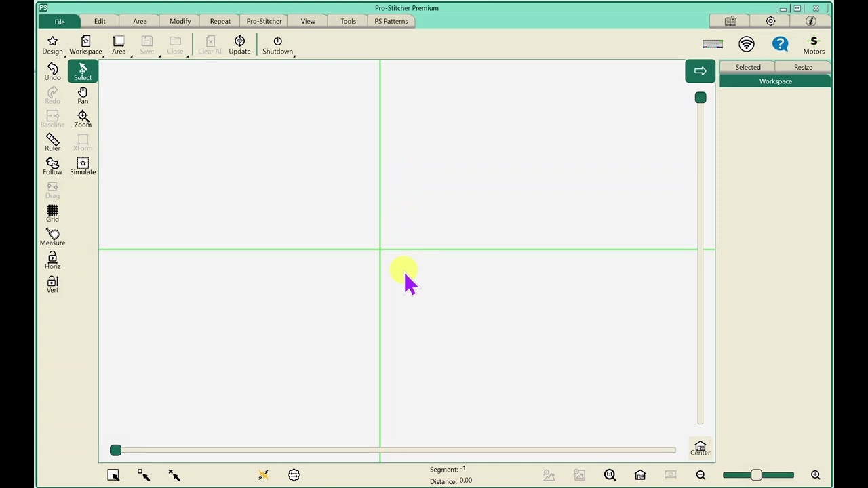This screenshot has height=488, width=868.
Task: Open the on-screen keyboard icon
Action: pos(713,44)
